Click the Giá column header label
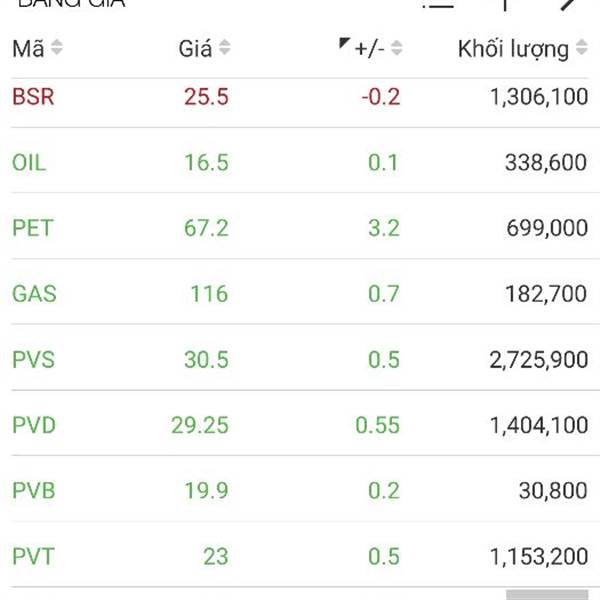This screenshot has width=600, height=600. pyautogui.click(x=195, y=49)
